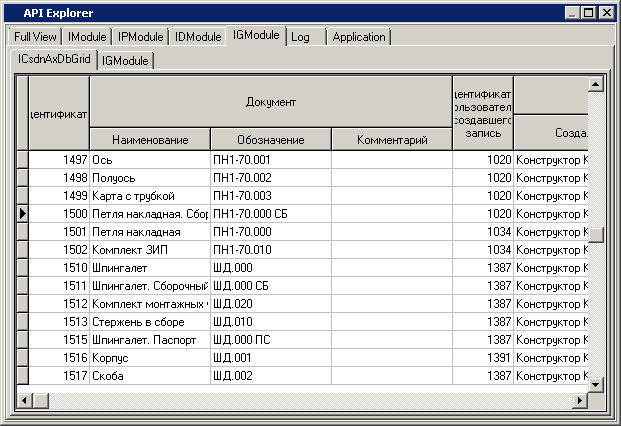Click the row selector beside record 1497
This screenshot has width=621, height=426.
tap(22, 159)
